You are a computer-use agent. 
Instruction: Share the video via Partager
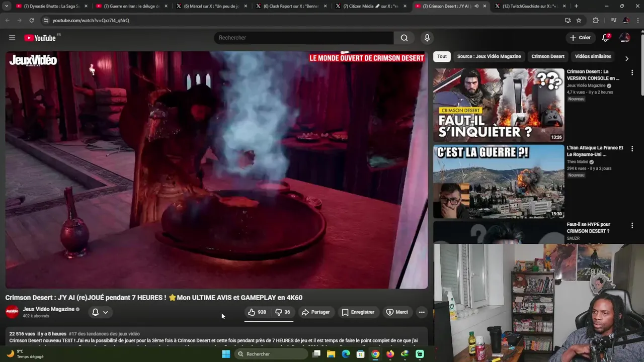tap(315, 312)
